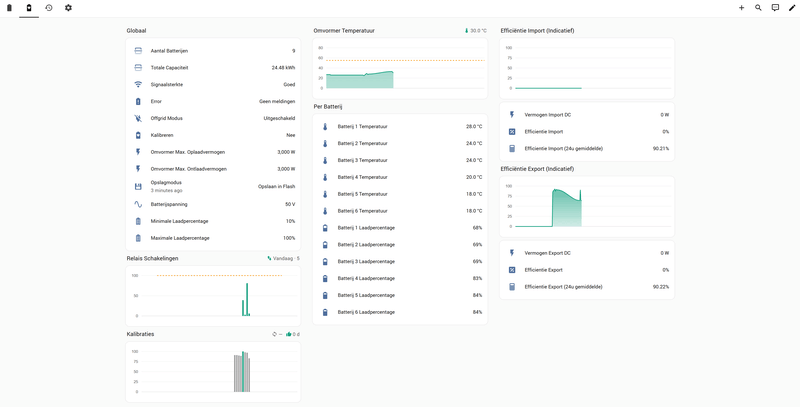The height and width of the screenshot is (407, 800).
Task: Click the Signaalsterkte wifi icon
Action: [138, 84]
